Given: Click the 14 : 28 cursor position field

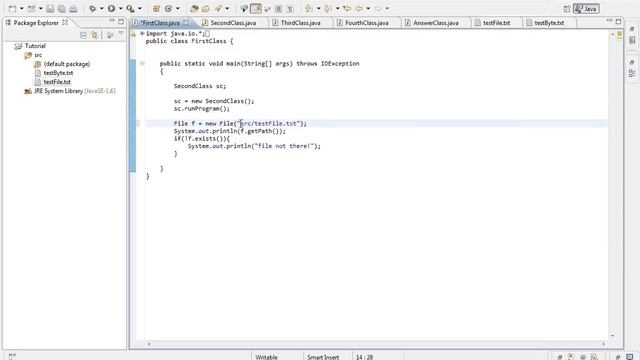Looking at the screenshot, I should [x=364, y=357].
